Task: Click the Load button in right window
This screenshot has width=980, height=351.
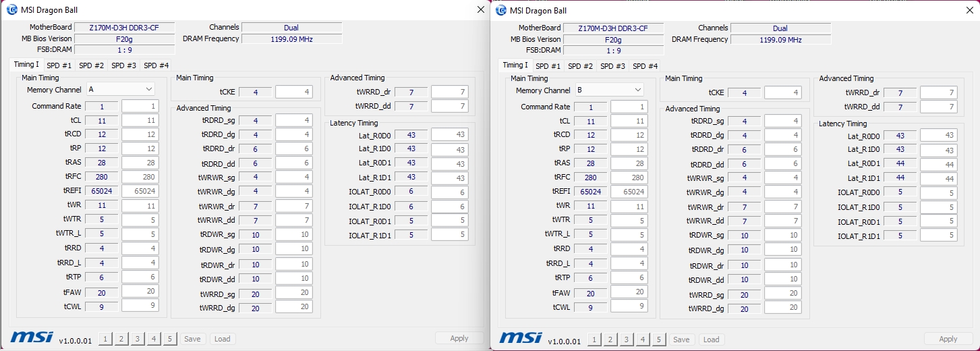Action: [712, 340]
